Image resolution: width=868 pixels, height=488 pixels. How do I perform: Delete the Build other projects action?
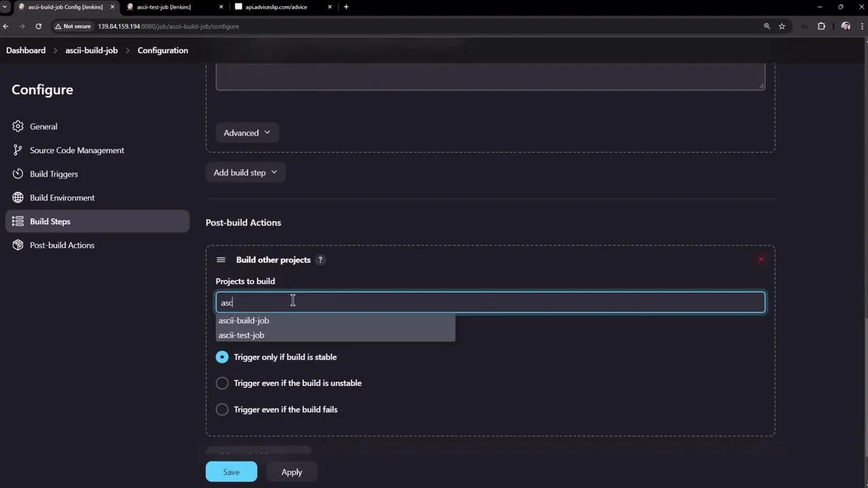[761, 259]
